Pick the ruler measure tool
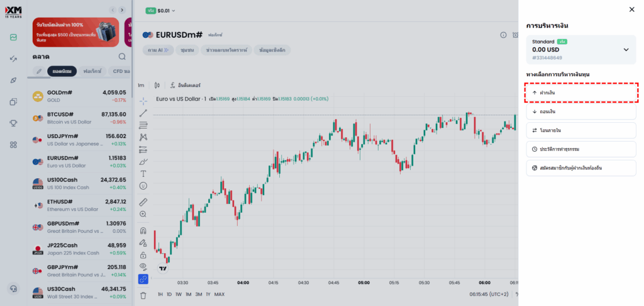 pos(143,201)
